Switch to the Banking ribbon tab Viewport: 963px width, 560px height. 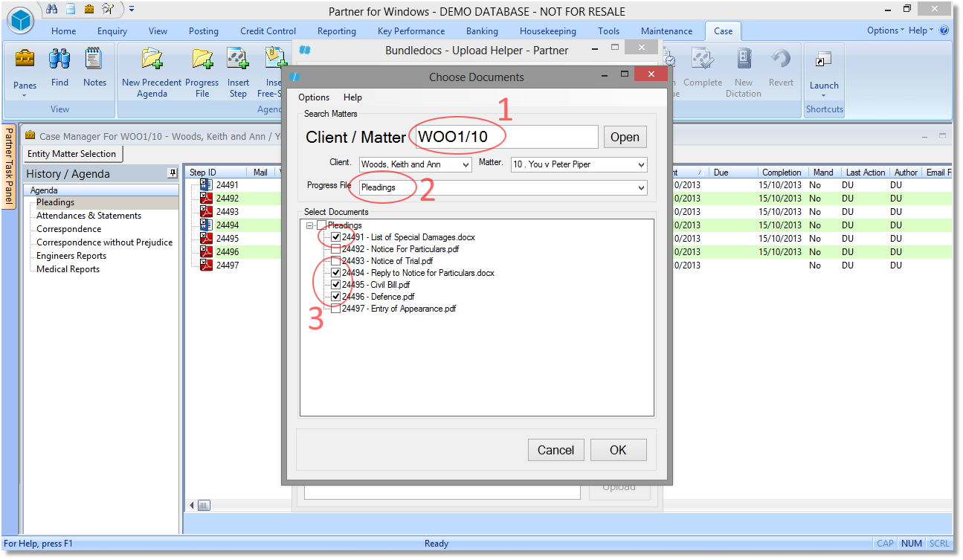click(482, 31)
